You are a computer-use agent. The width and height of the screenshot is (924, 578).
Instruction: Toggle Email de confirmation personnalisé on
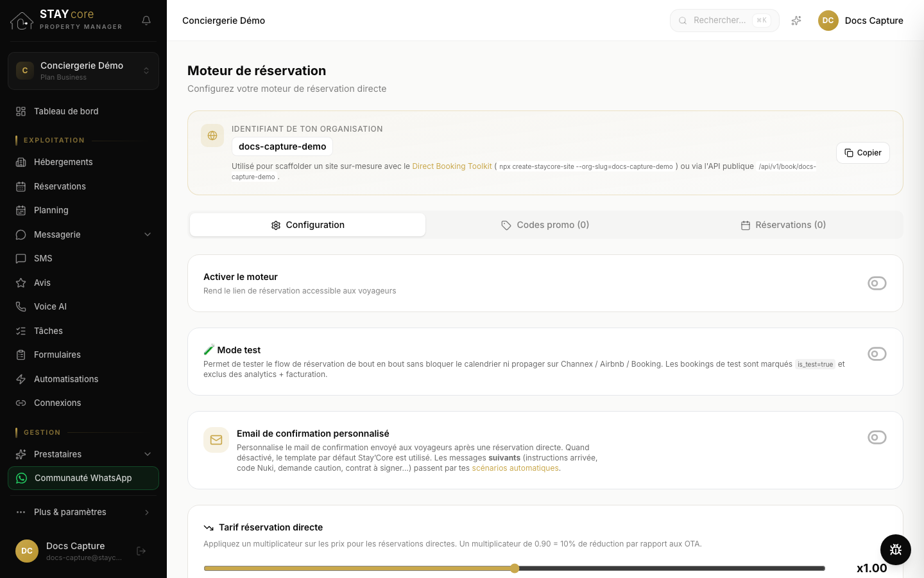877,437
